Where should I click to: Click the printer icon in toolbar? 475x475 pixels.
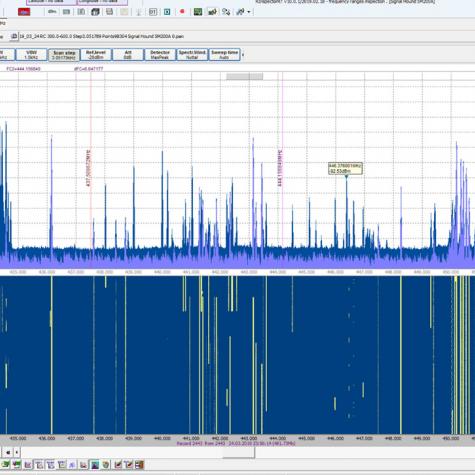point(109,12)
